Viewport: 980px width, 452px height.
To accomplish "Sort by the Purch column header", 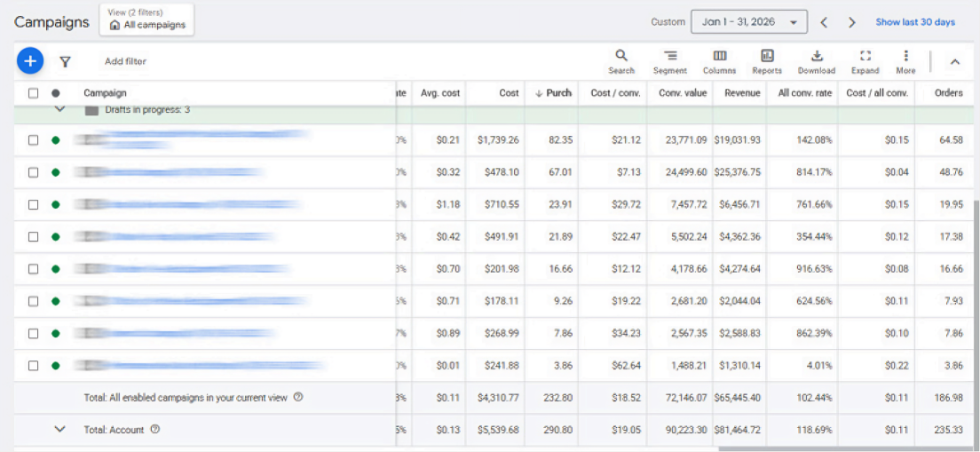I will point(553,93).
